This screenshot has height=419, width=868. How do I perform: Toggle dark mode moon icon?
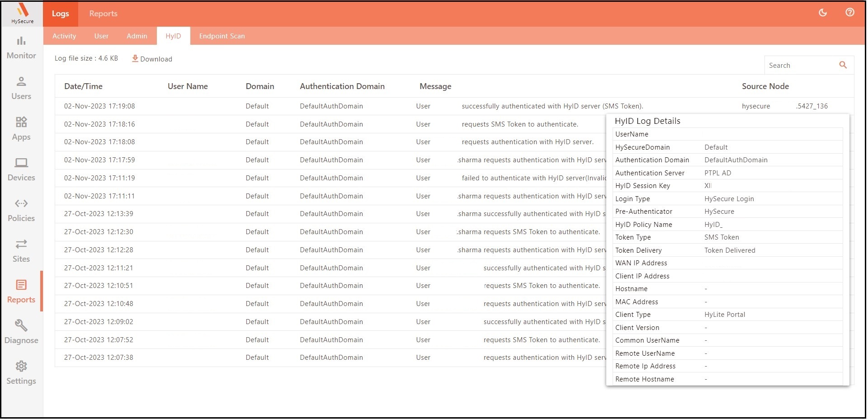(823, 13)
